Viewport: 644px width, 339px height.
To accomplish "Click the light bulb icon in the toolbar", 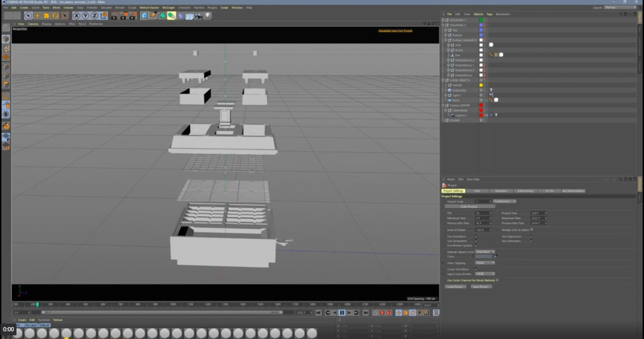I will click(x=208, y=16).
